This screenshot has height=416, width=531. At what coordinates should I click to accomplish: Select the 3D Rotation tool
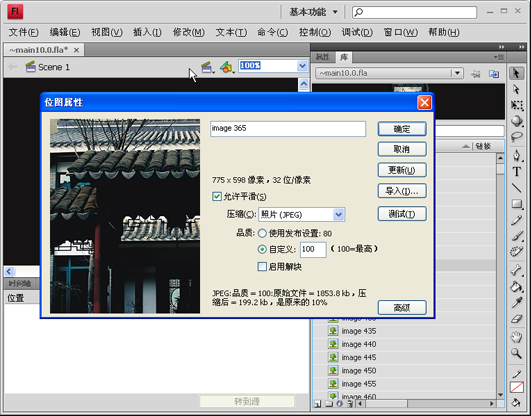(516, 121)
